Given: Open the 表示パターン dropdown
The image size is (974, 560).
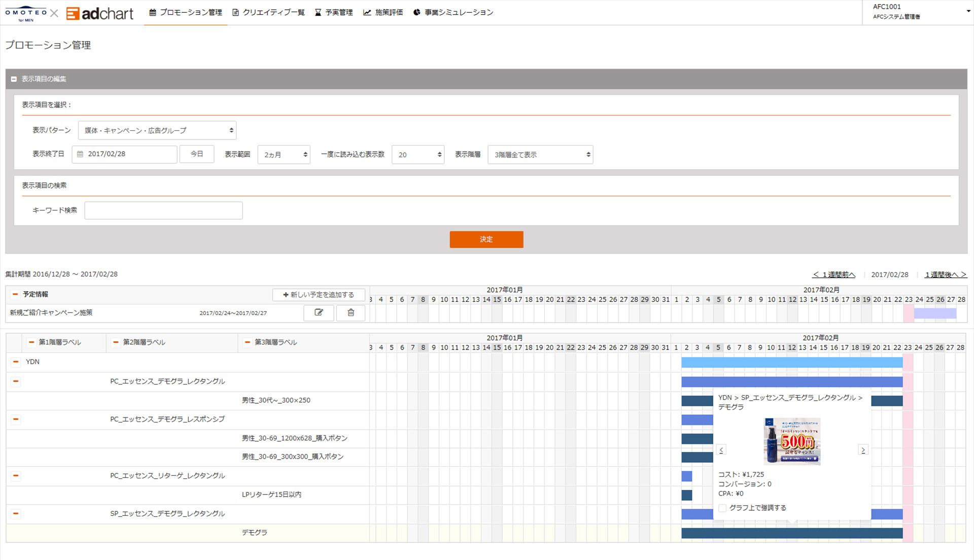Looking at the screenshot, I should click(x=157, y=130).
